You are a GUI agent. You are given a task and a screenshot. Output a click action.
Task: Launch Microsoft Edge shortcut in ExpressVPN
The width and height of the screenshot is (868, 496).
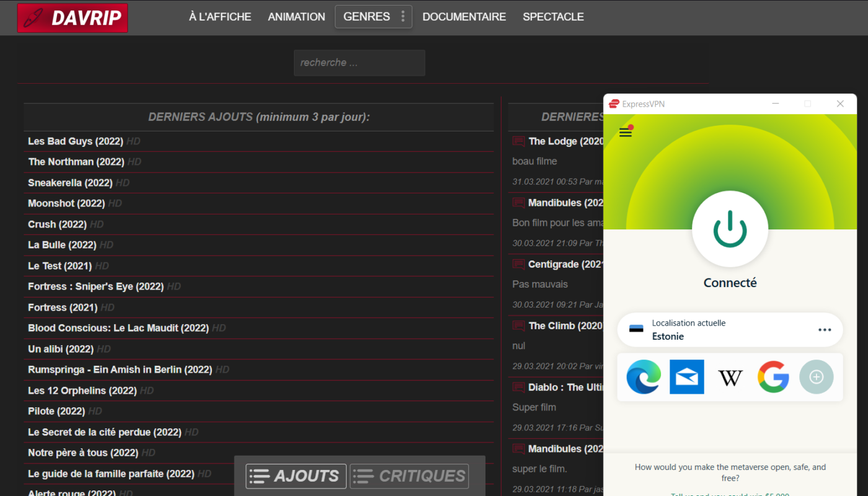pyautogui.click(x=644, y=377)
